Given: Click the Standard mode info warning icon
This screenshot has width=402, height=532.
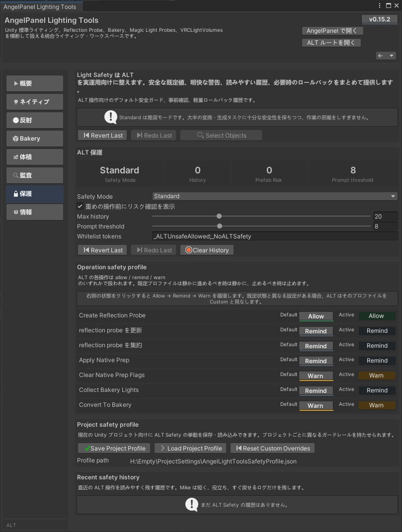Looking at the screenshot, I should tap(111, 117).
